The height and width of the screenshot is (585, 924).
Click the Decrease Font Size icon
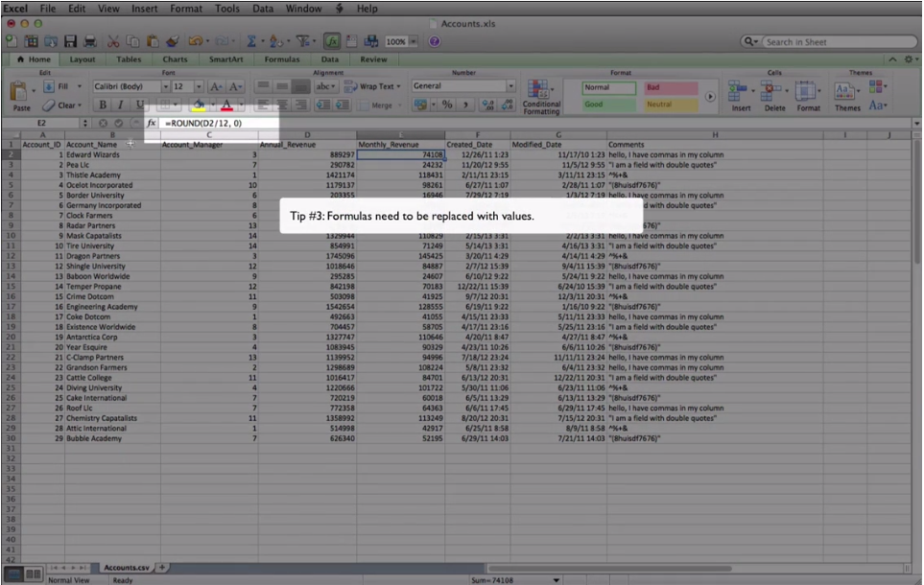[x=235, y=86]
